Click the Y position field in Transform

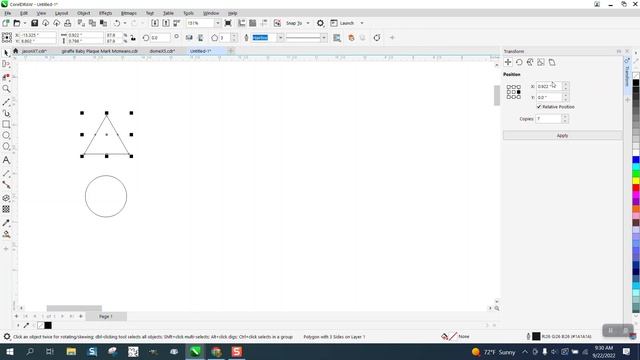pos(549,98)
